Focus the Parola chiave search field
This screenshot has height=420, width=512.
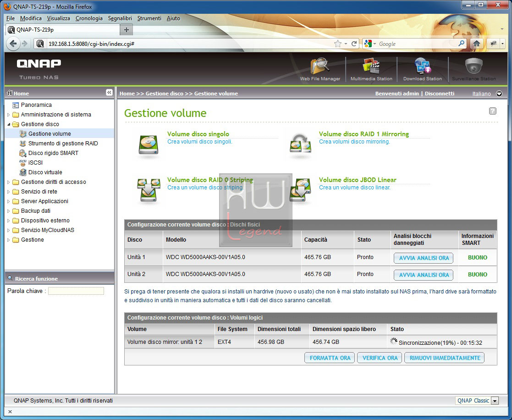[x=76, y=291]
